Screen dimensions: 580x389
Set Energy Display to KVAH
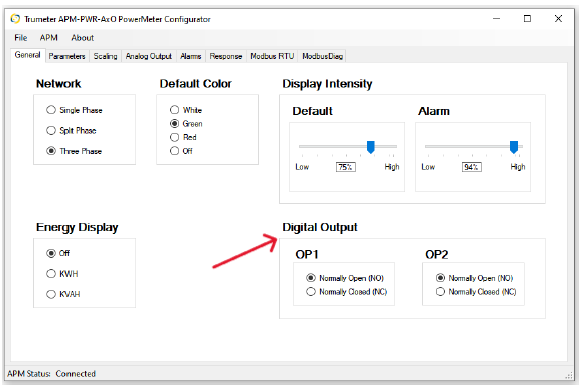(63, 294)
